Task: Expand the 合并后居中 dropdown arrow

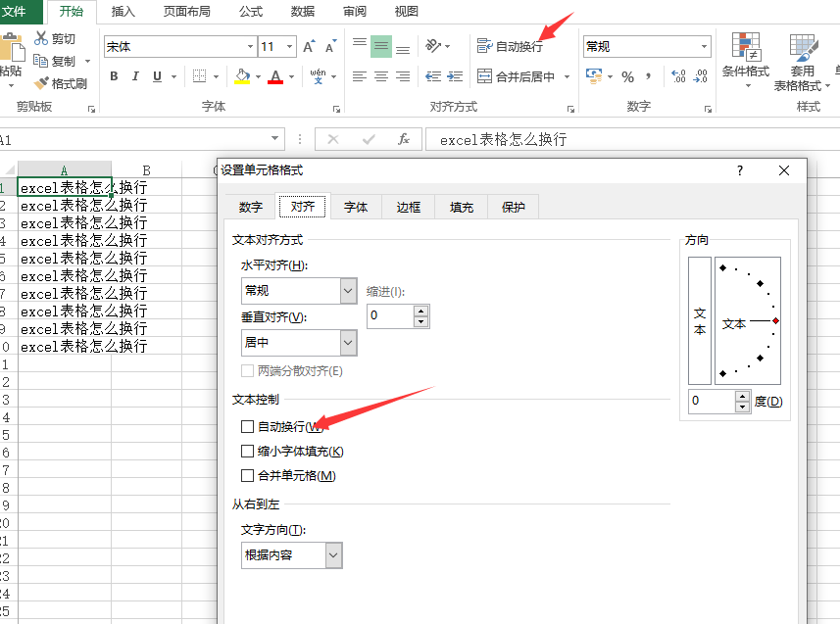Action: coord(567,77)
